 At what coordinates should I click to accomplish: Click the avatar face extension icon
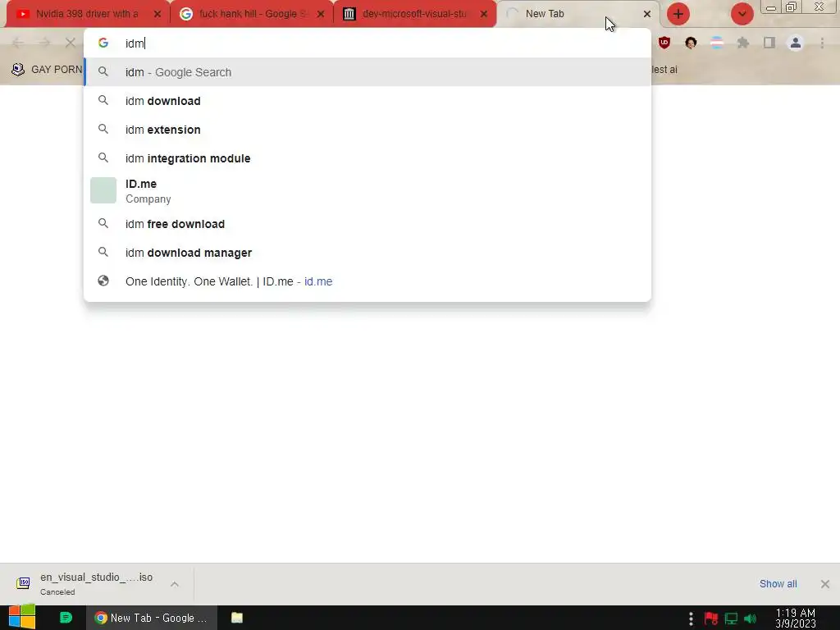click(x=691, y=43)
